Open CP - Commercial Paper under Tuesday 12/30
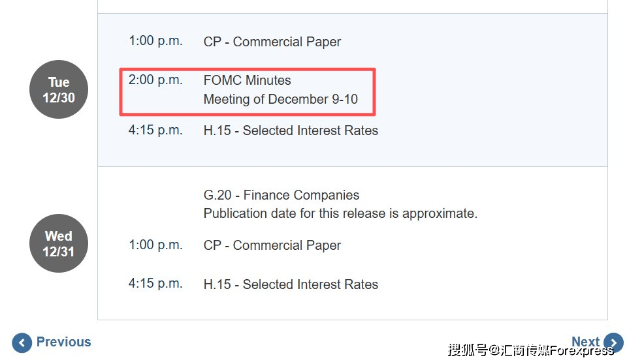This screenshot has height=364, width=627. click(272, 42)
